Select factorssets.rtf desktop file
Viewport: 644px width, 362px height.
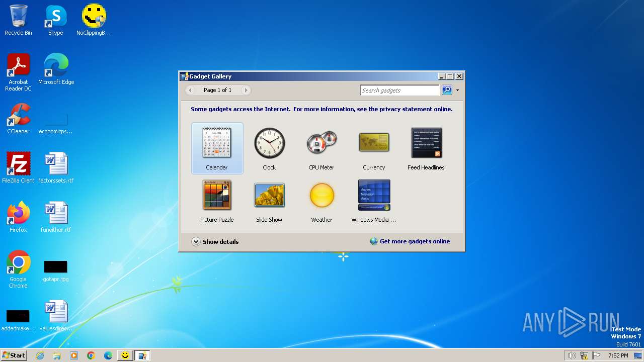coord(56,168)
